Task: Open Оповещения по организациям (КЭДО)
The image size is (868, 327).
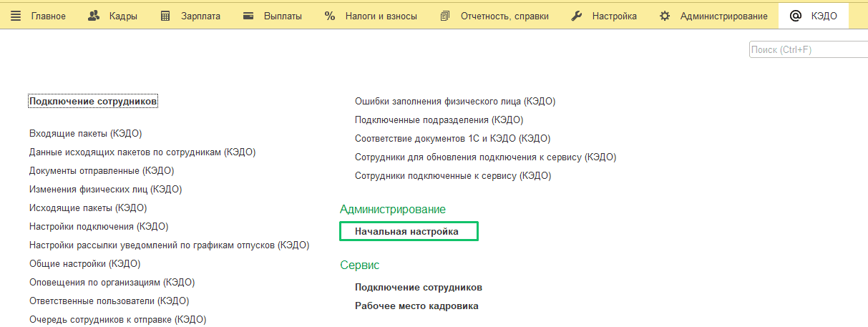Action: 112,283
